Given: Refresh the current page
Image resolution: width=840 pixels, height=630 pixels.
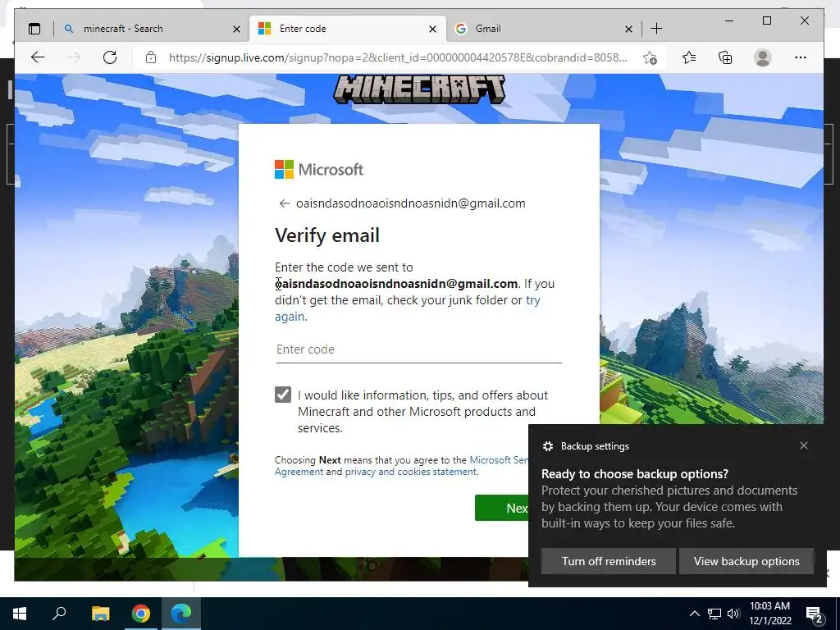Looking at the screenshot, I should pyautogui.click(x=110, y=57).
